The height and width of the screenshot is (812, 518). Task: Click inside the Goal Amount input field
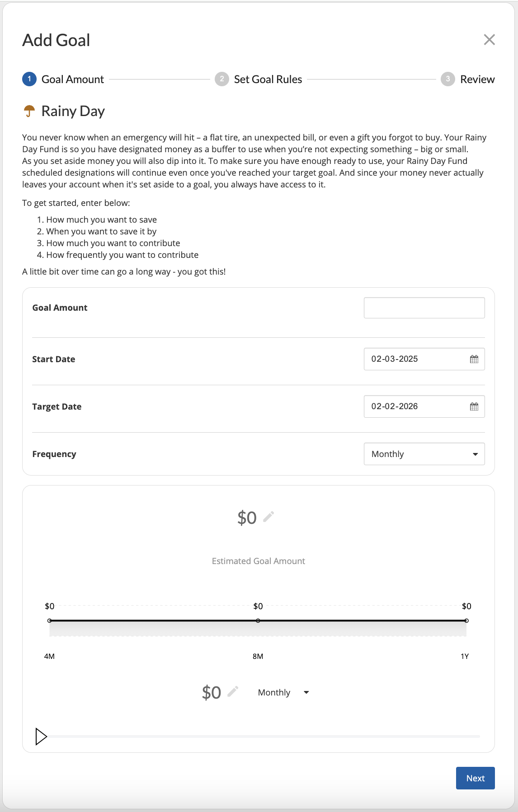click(424, 307)
